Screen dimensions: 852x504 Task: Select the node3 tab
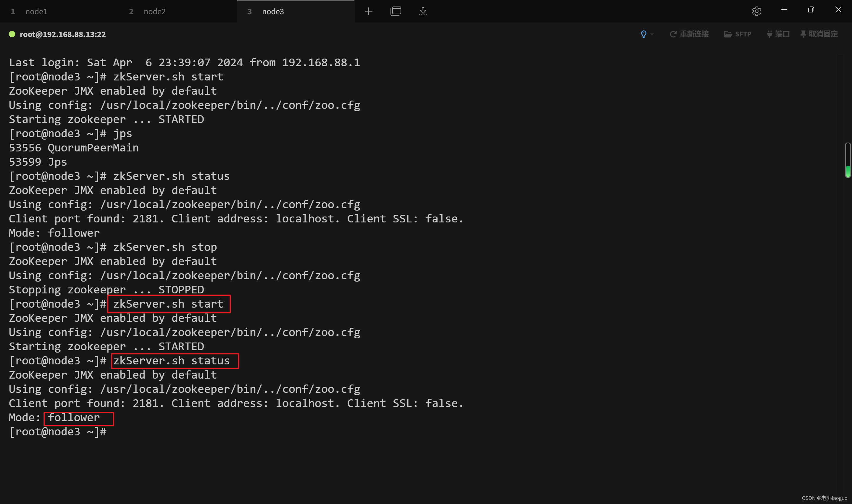(x=273, y=12)
